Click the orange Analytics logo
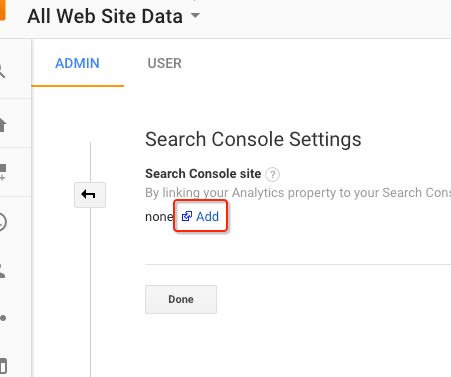451x377 pixels. click(2, 10)
